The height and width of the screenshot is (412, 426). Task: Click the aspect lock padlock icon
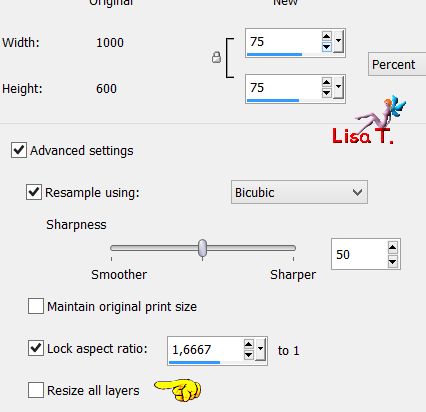click(x=216, y=57)
